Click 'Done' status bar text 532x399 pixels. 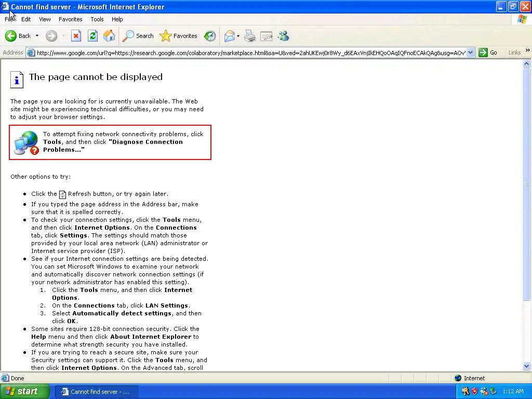coord(17,378)
